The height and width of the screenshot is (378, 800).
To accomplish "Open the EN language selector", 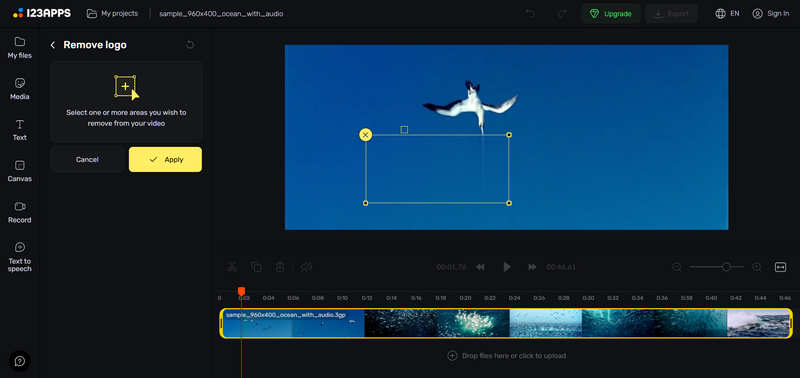I will click(728, 14).
